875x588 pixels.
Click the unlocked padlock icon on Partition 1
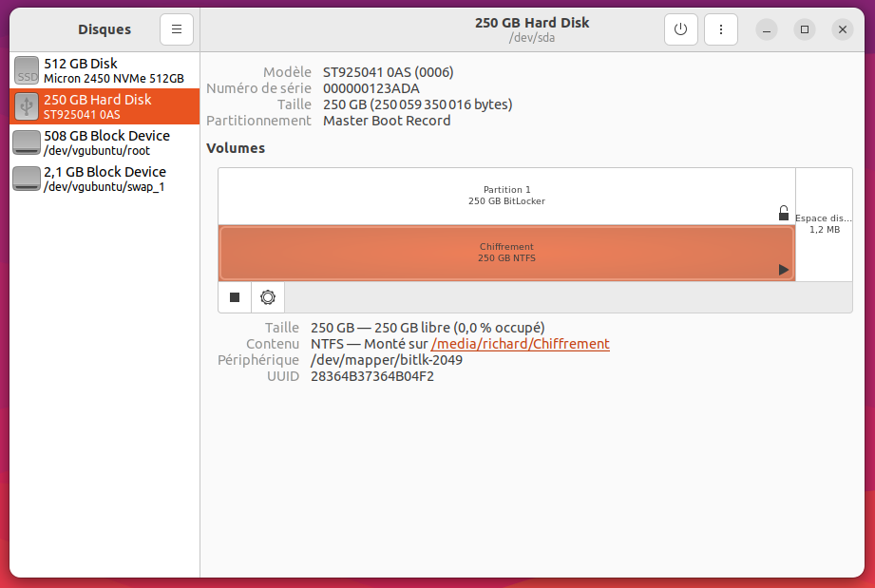pyautogui.click(x=784, y=214)
